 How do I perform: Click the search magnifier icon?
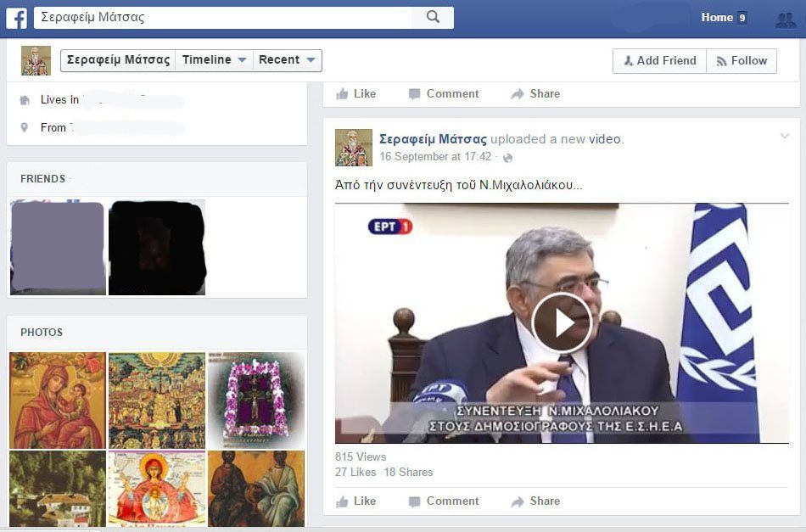coord(433,17)
